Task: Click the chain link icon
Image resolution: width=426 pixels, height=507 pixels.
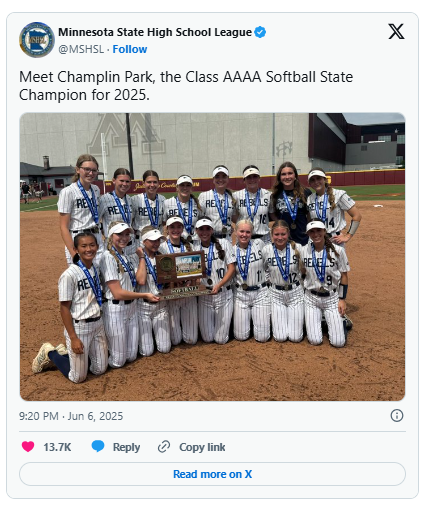Action: point(164,447)
